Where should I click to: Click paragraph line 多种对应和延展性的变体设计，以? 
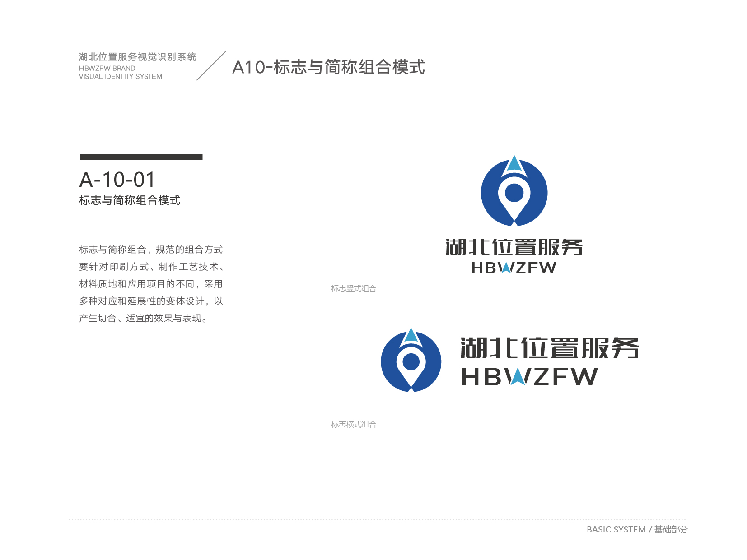click(x=151, y=301)
